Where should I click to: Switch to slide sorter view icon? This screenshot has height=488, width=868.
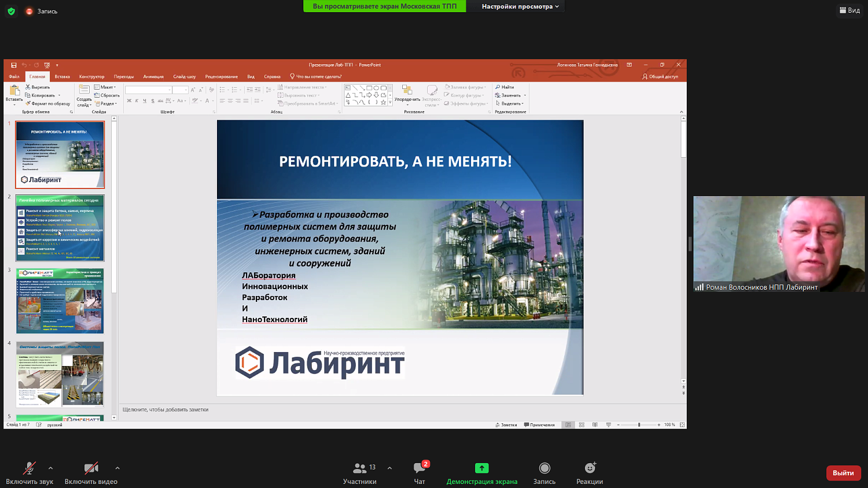[x=582, y=425]
